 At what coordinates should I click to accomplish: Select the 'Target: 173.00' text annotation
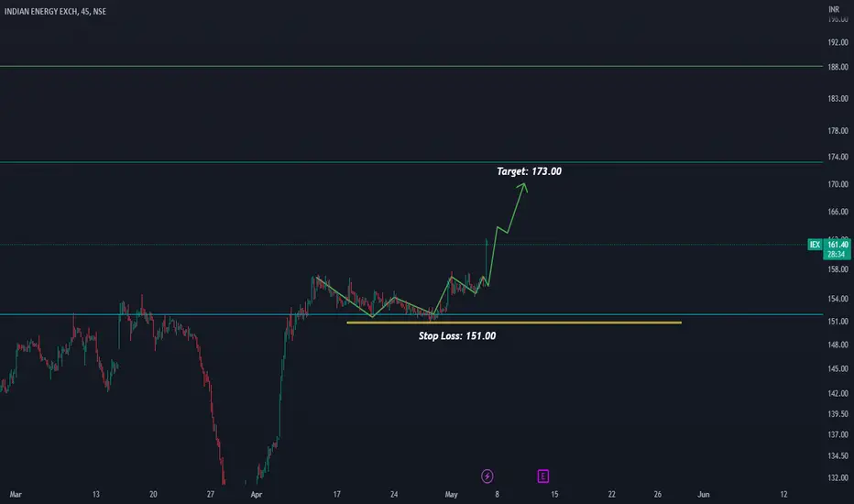(529, 171)
